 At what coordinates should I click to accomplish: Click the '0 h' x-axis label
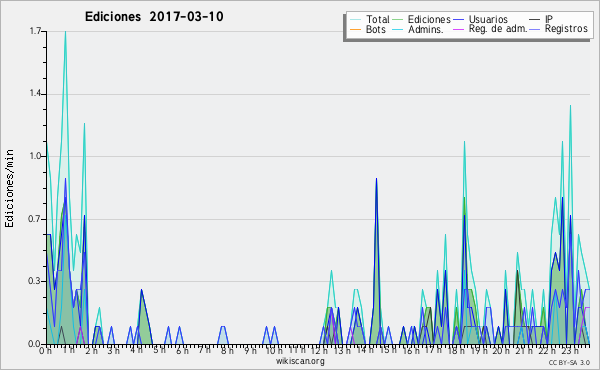46,351
